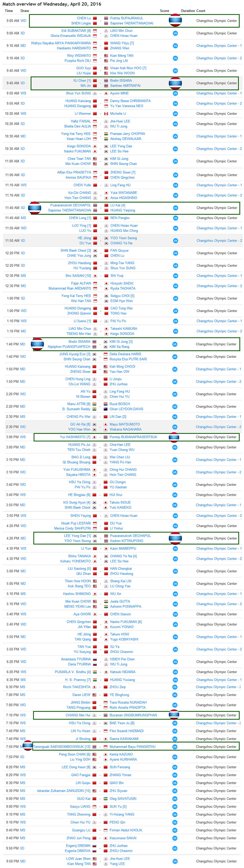Open the MS draw link for CHENG Po Wei
This screenshot has height=868, width=244.
click(23, 417)
